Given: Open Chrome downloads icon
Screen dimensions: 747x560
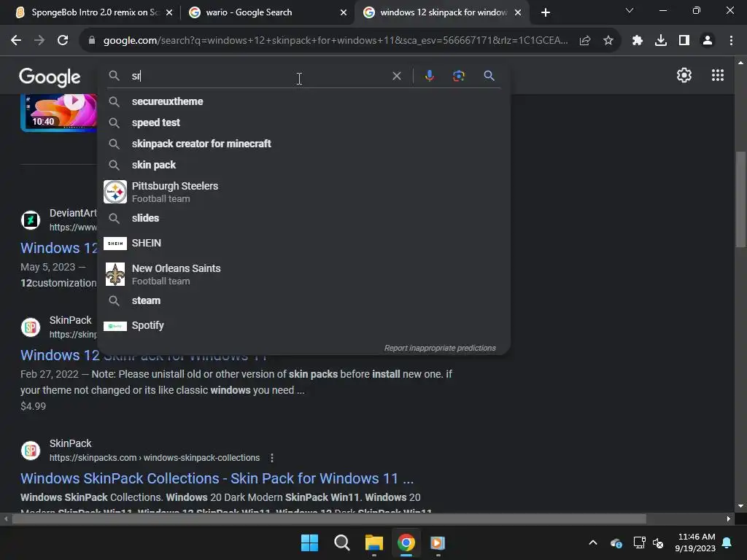Looking at the screenshot, I should pyautogui.click(x=661, y=41).
